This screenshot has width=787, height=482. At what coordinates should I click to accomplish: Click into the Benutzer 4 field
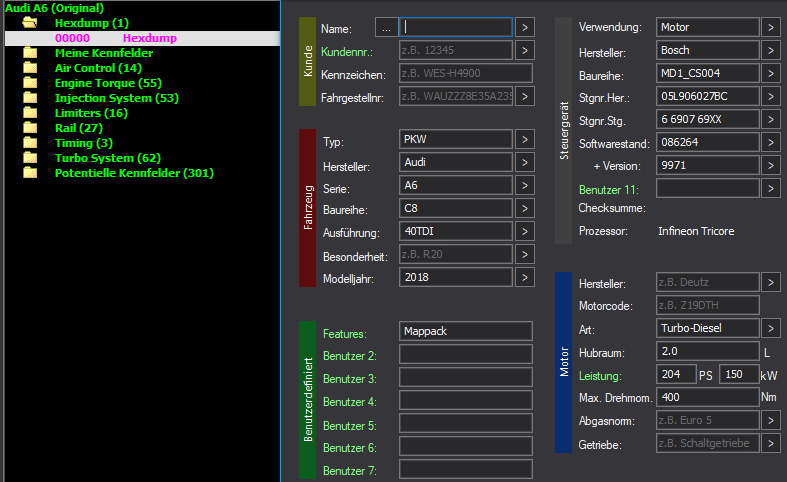(466, 400)
